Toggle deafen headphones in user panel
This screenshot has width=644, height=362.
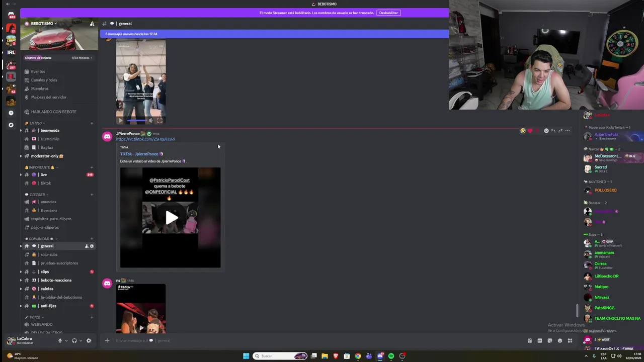[x=74, y=340]
